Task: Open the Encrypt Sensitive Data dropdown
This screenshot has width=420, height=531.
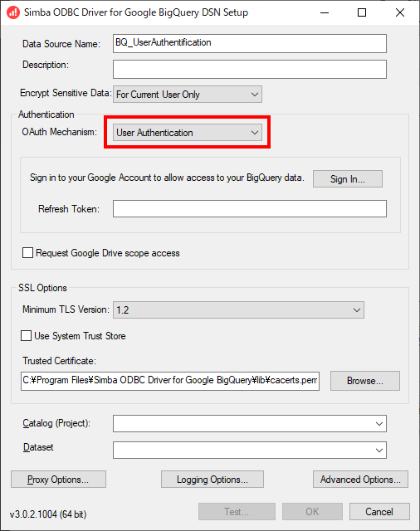Action: pos(188,95)
